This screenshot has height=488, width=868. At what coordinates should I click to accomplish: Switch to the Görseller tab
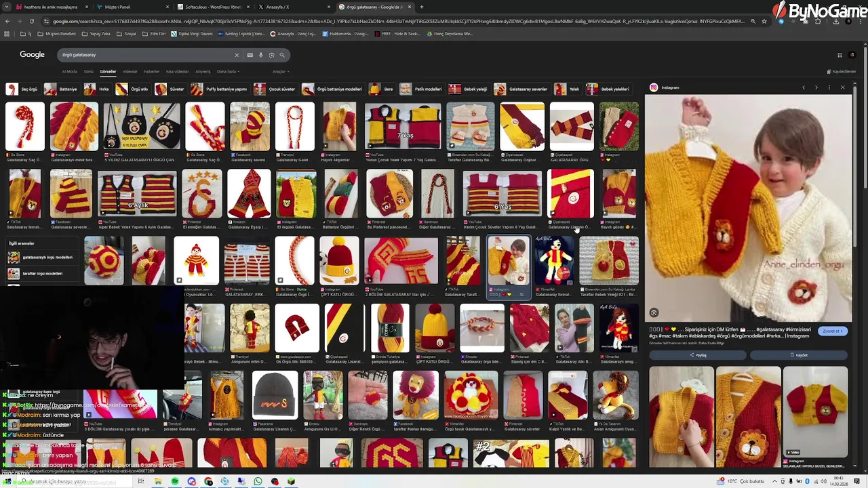[x=108, y=71]
